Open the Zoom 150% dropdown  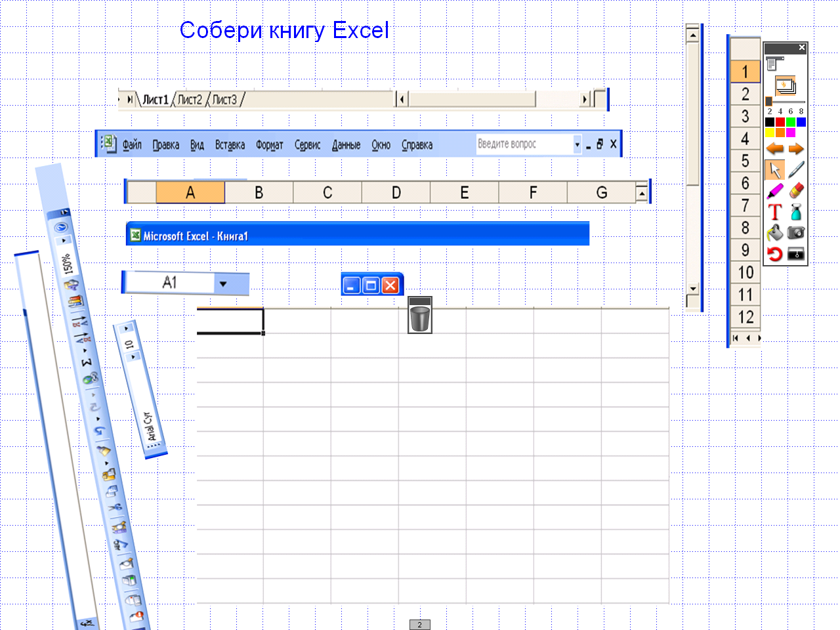(x=64, y=240)
